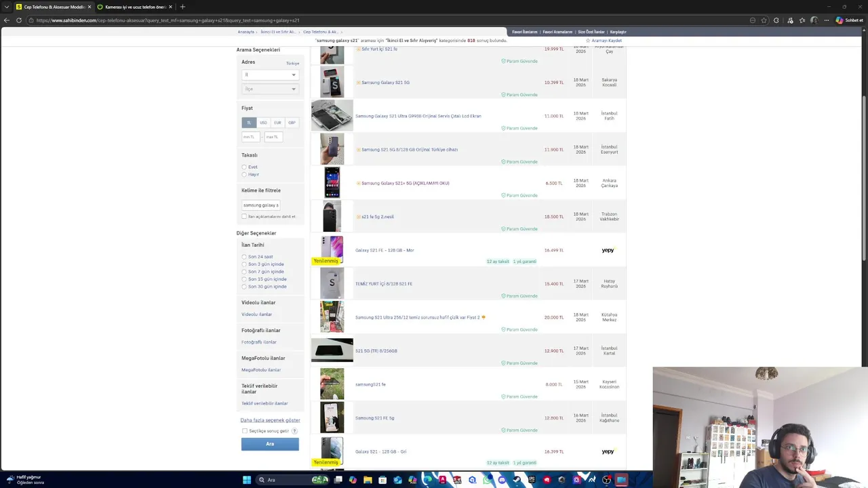Viewport: 868px width, 488px height.
Task: Open the İlçe district dropdown
Action: [x=270, y=89]
